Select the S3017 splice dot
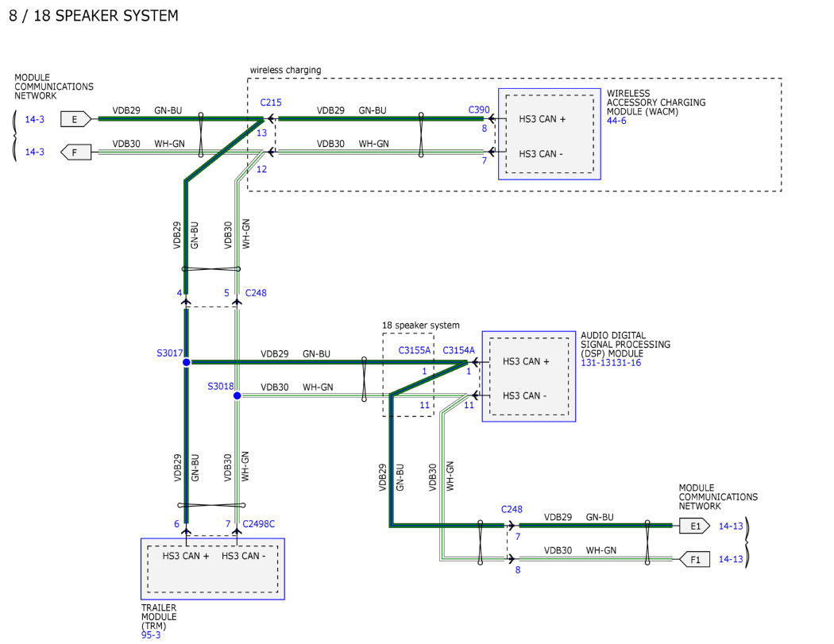The height and width of the screenshot is (644, 834). (187, 362)
